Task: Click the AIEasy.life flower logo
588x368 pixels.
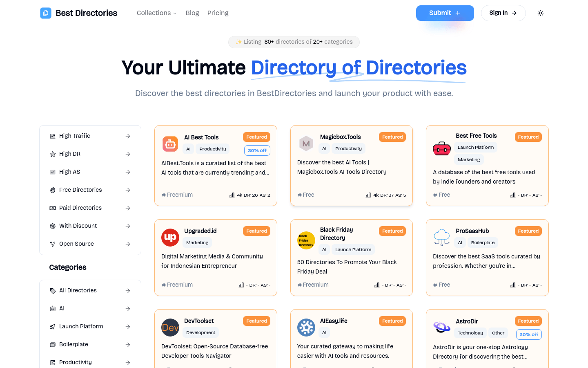Action: [306, 328]
